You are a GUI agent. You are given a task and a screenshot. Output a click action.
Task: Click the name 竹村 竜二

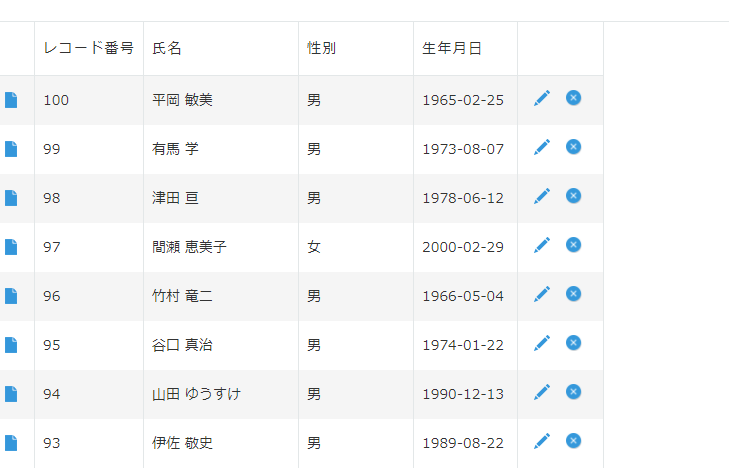tap(182, 296)
